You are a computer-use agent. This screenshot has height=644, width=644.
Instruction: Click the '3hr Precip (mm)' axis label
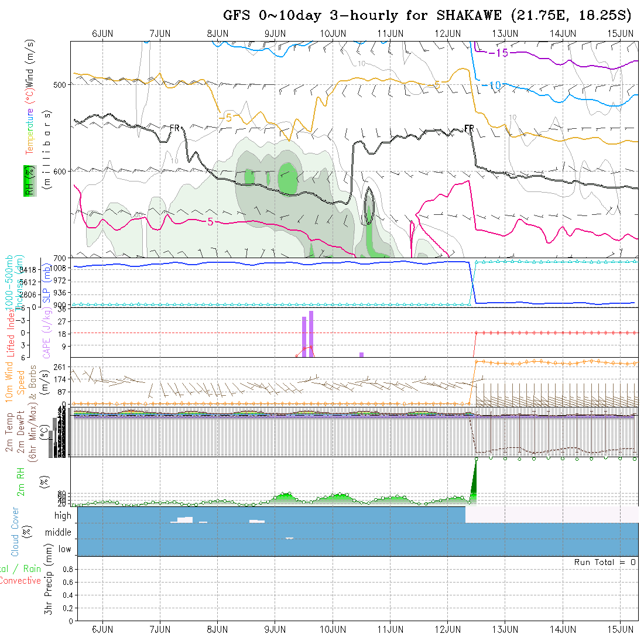50,588
